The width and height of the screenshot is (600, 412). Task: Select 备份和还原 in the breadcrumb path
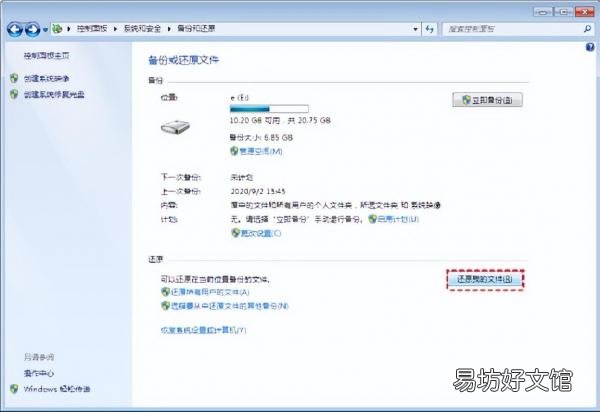196,29
